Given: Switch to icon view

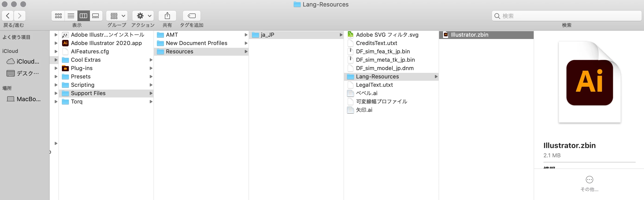Looking at the screenshot, I should 58,16.
